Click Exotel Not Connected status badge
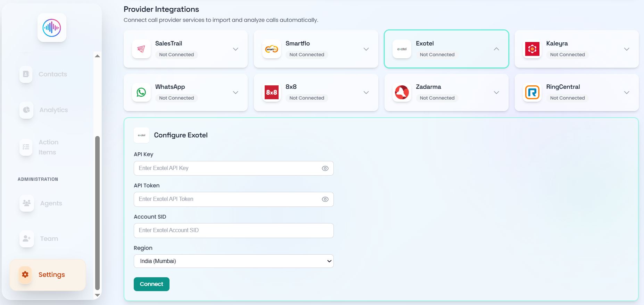Viewport: 644px width, 305px height. [437, 54]
